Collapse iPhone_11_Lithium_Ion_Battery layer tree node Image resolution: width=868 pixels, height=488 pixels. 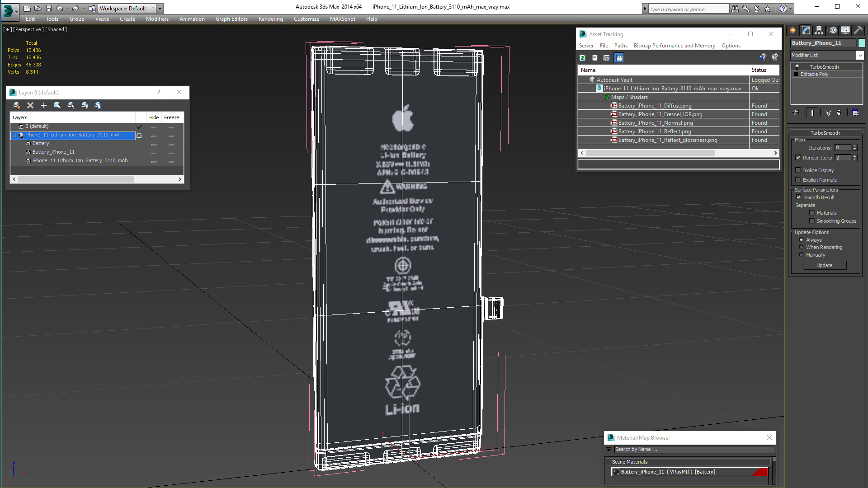click(x=14, y=135)
